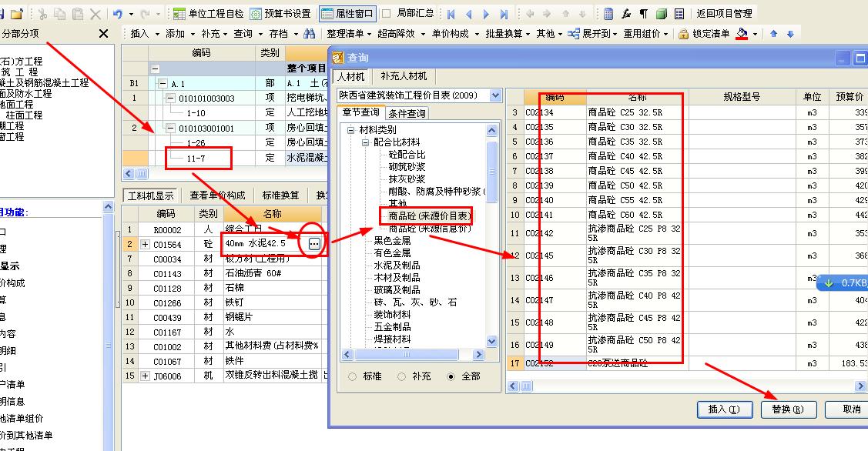Click the undo arrow icon
Image resolution: width=868 pixels, height=451 pixels.
pos(117,14)
